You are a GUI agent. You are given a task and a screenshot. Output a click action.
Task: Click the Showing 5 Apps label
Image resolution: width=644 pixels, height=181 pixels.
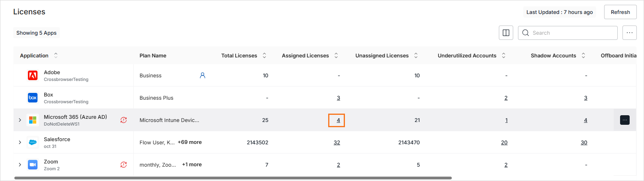36,33
